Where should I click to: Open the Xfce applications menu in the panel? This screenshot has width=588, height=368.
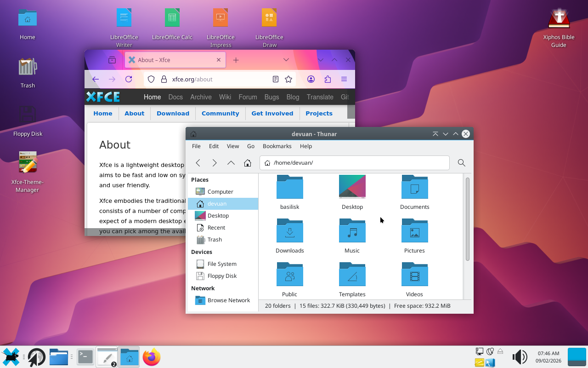[x=11, y=357]
